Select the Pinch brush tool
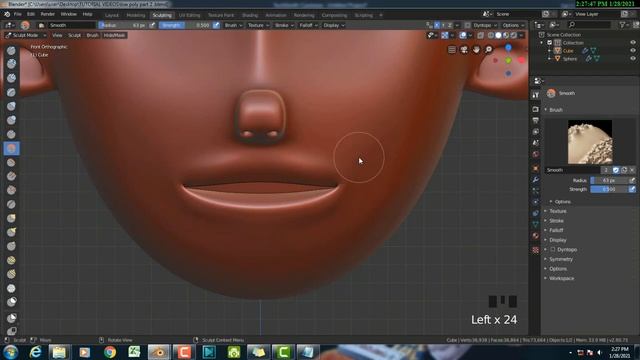 tap(11, 204)
